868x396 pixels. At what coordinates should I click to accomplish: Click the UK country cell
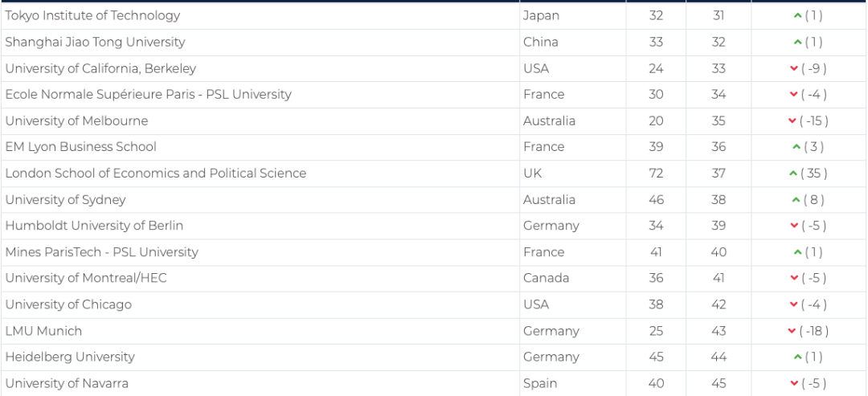(x=532, y=174)
